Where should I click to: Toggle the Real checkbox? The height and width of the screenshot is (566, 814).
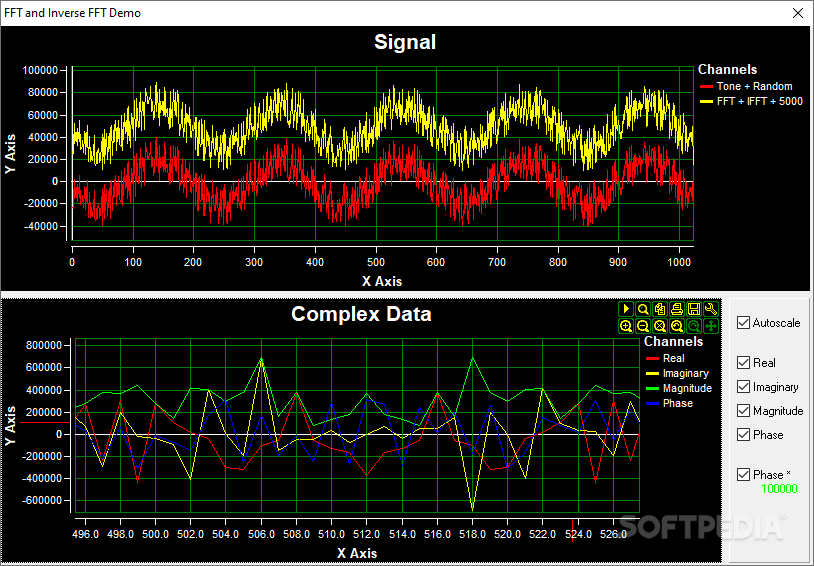click(x=743, y=362)
